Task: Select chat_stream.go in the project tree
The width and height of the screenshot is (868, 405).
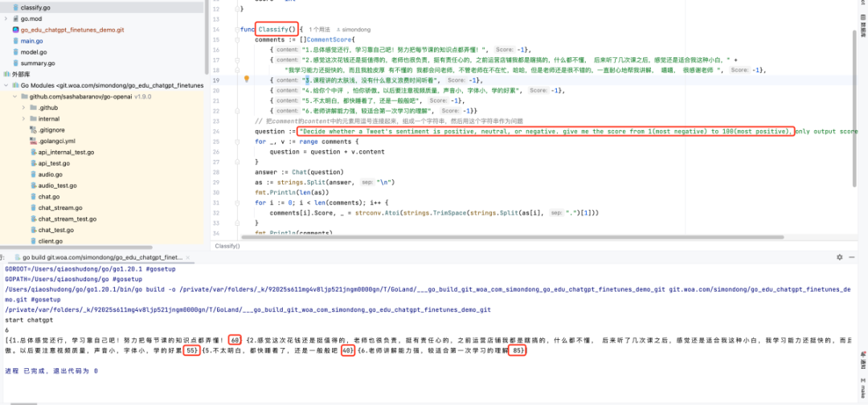Action: 60,207
